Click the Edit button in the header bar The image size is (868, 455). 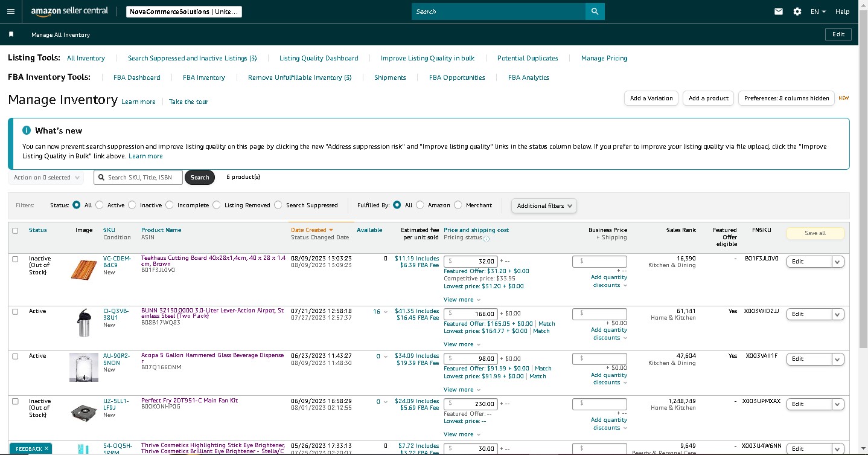838,34
